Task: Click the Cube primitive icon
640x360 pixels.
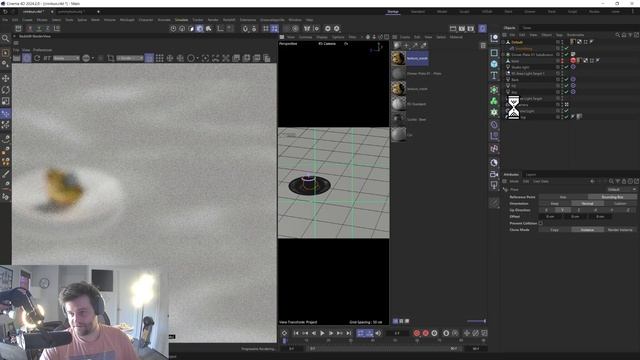Action: [494, 64]
